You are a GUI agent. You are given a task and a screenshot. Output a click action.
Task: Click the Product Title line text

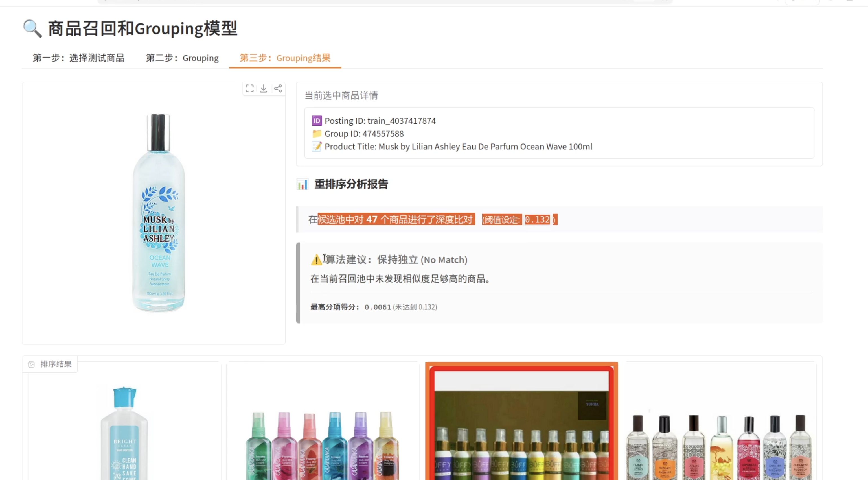(x=458, y=146)
